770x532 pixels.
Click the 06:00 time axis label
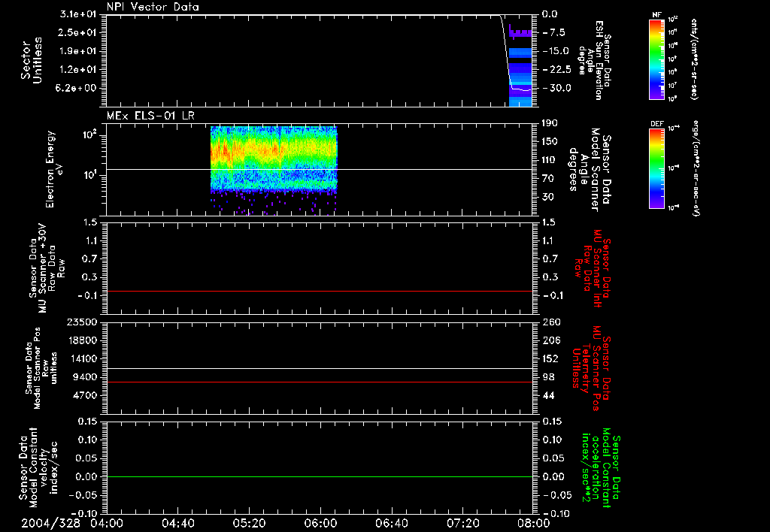pyautogui.click(x=320, y=523)
